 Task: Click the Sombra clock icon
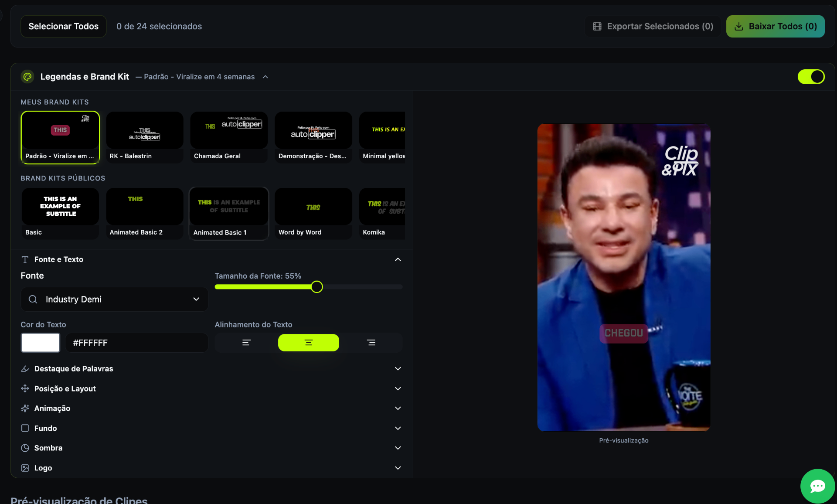coord(25,448)
